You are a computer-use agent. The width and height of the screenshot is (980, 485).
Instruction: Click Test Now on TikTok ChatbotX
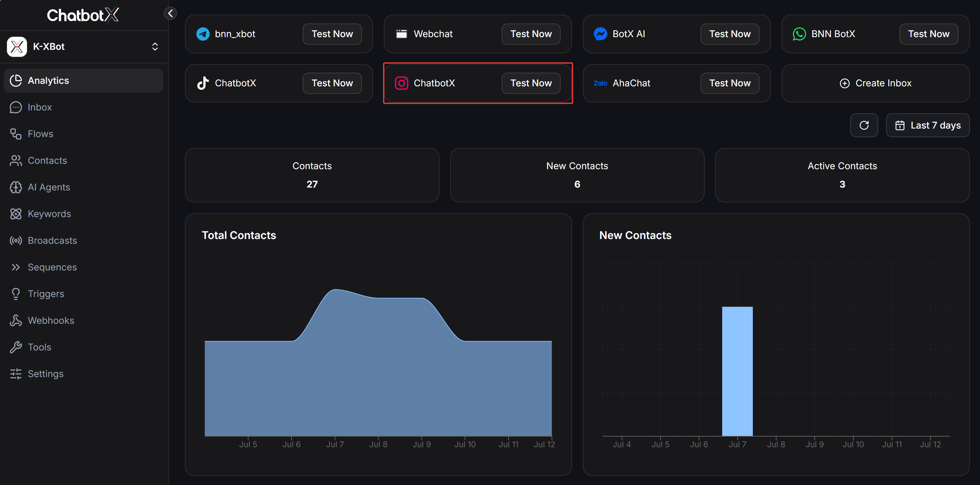[x=332, y=83]
